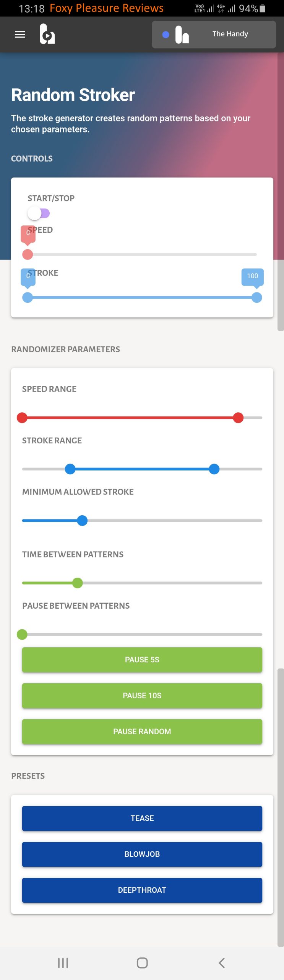Tap the STROKE slider right handle at 100
Image resolution: width=284 pixels, height=980 pixels.
[256, 297]
